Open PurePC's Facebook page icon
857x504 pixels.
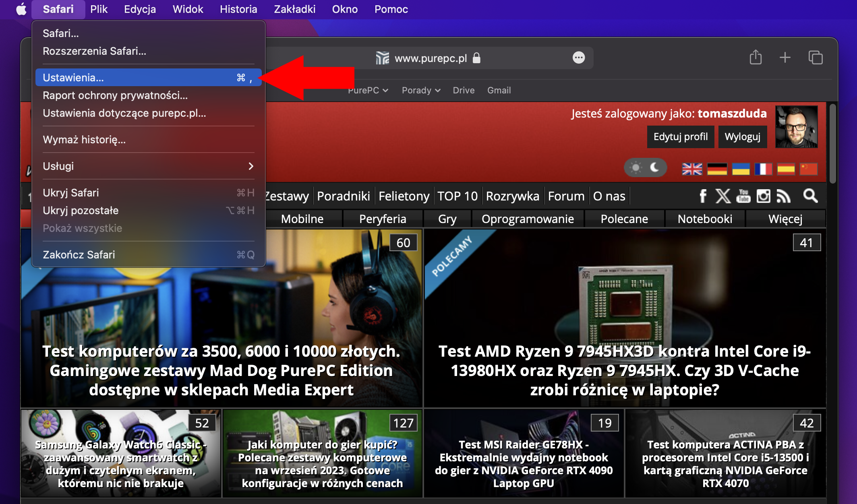pos(703,196)
